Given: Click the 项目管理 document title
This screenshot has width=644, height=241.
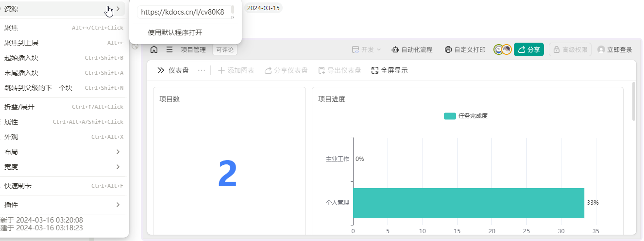Looking at the screenshot, I should click(193, 49).
